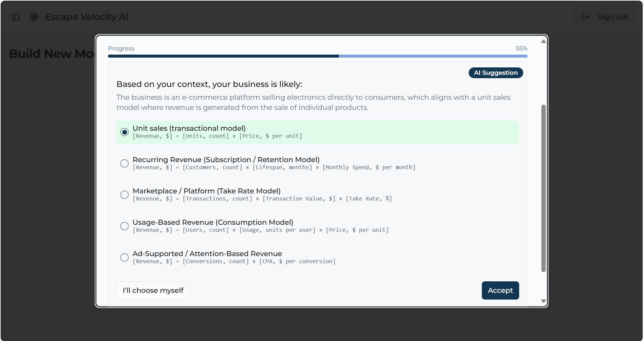Click the dialog vertical scrollbar thumb
The width and height of the screenshot is (644, 341).
click(543, 188)
